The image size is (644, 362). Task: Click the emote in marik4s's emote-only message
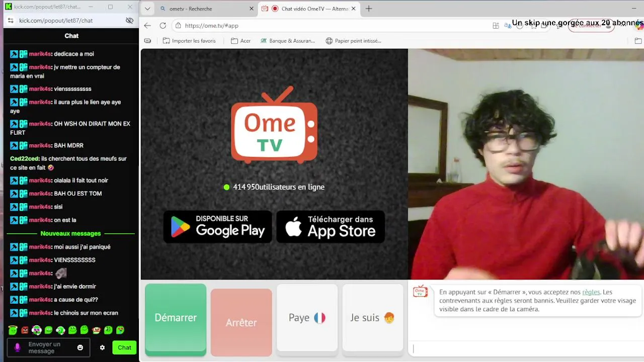coord(61,273)
